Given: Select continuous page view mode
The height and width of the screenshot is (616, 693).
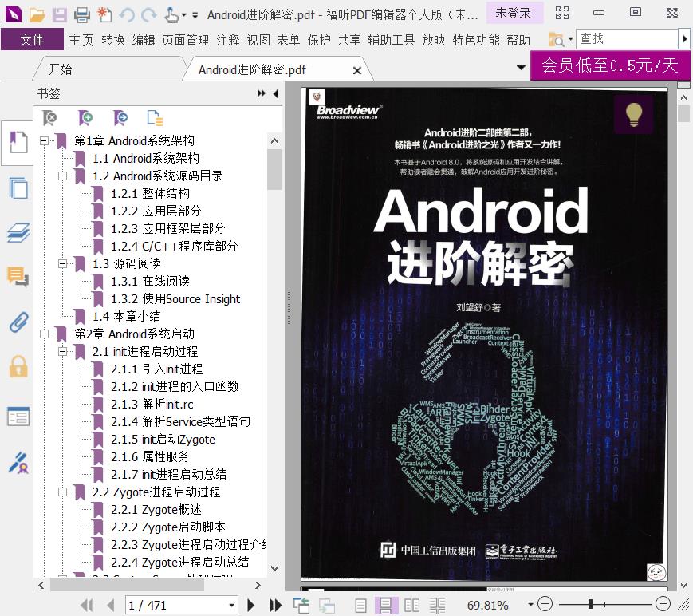Looking at the screenshot, I should click(386, 605).
